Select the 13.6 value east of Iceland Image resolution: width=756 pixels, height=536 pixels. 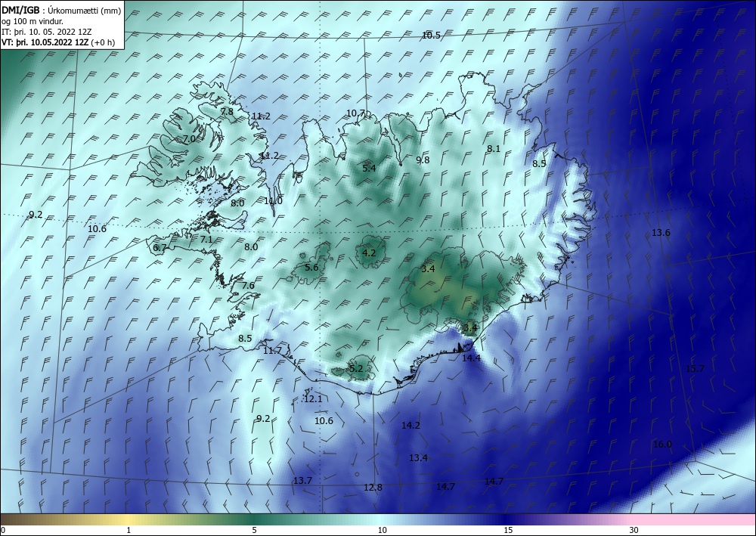661,233
